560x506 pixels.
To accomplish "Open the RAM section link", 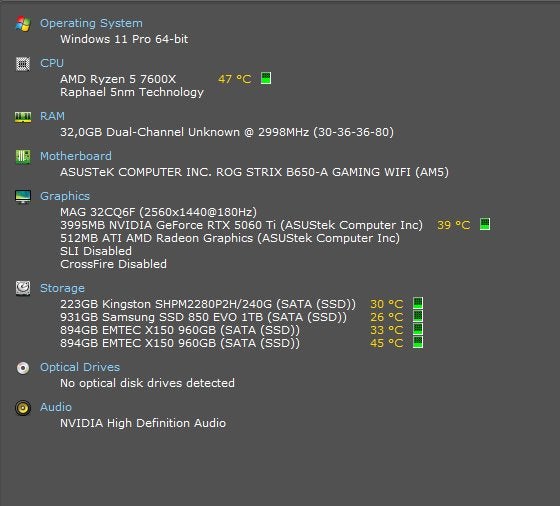I will [x=52, y=116].
